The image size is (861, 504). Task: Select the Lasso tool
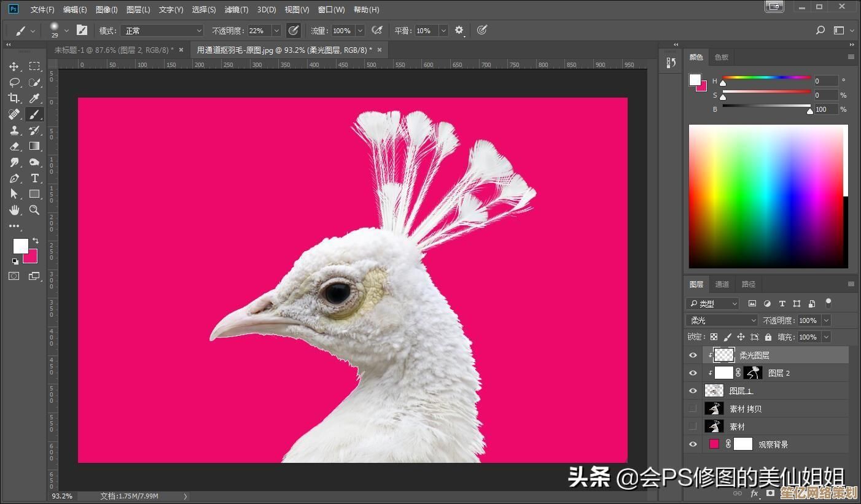click(x=14, y=82)
